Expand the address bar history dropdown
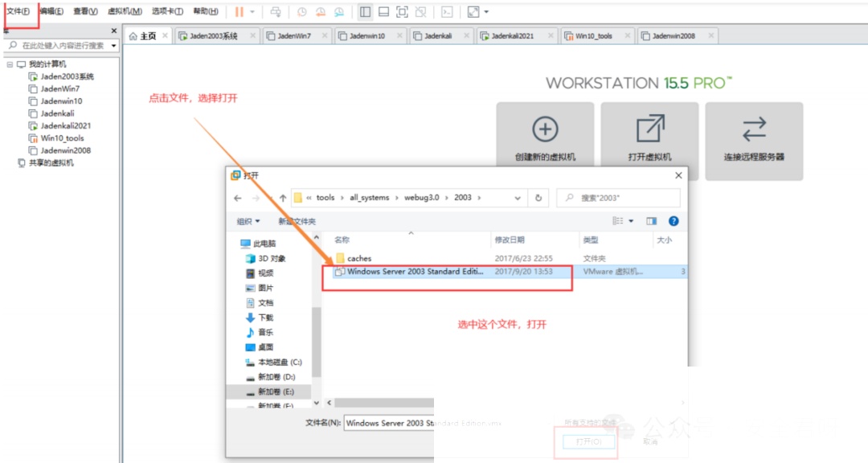The width and height of the screenshot is (868, 463). click(518, 199)
